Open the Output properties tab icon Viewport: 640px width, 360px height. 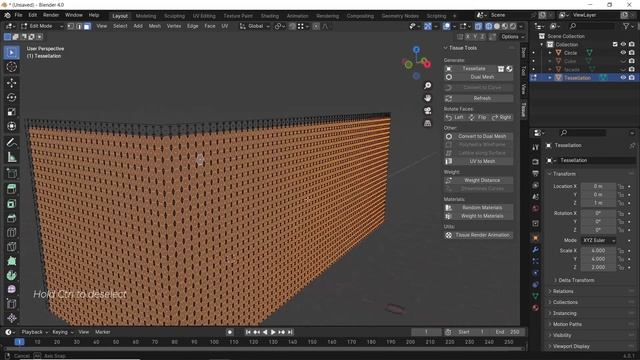[x=536, y=173]
